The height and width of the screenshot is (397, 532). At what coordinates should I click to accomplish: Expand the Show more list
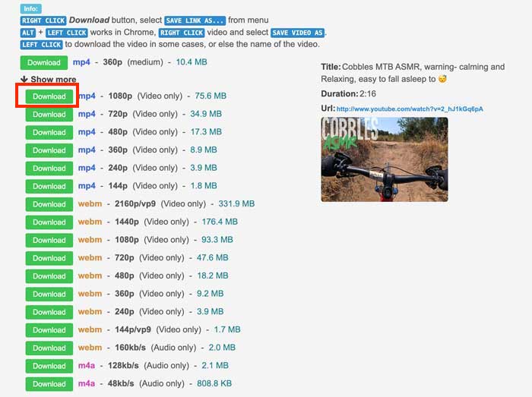point(49,80)
